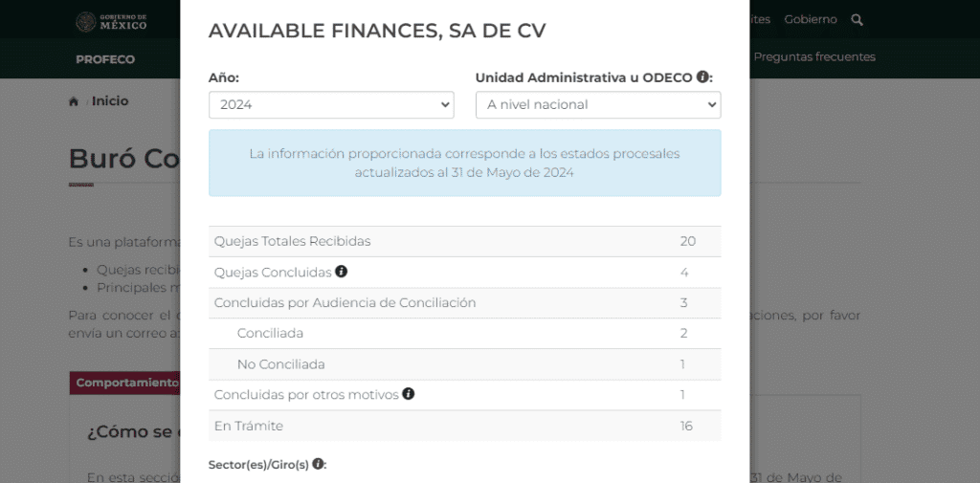Expand the A nivel nacional dropdown

coord(598,105)
